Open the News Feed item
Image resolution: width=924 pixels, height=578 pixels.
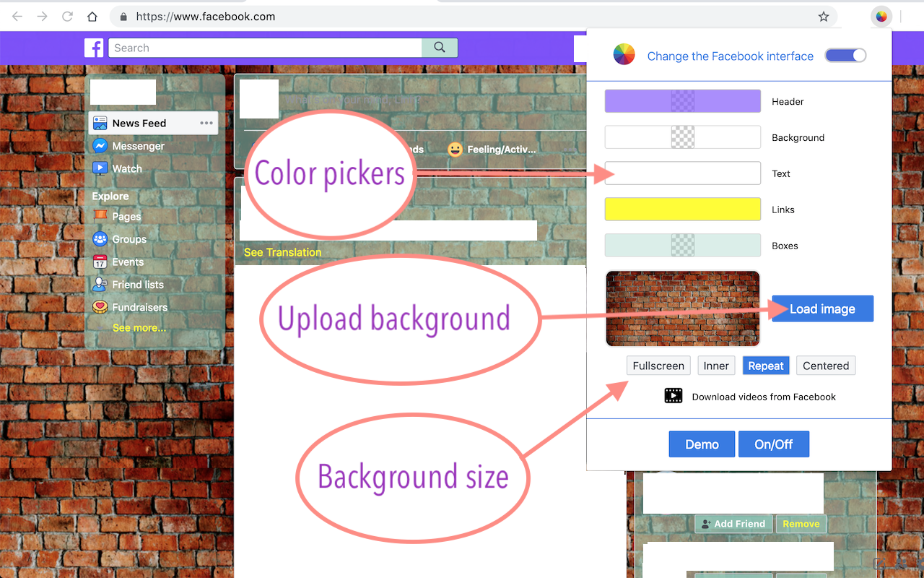click(153, 123)
